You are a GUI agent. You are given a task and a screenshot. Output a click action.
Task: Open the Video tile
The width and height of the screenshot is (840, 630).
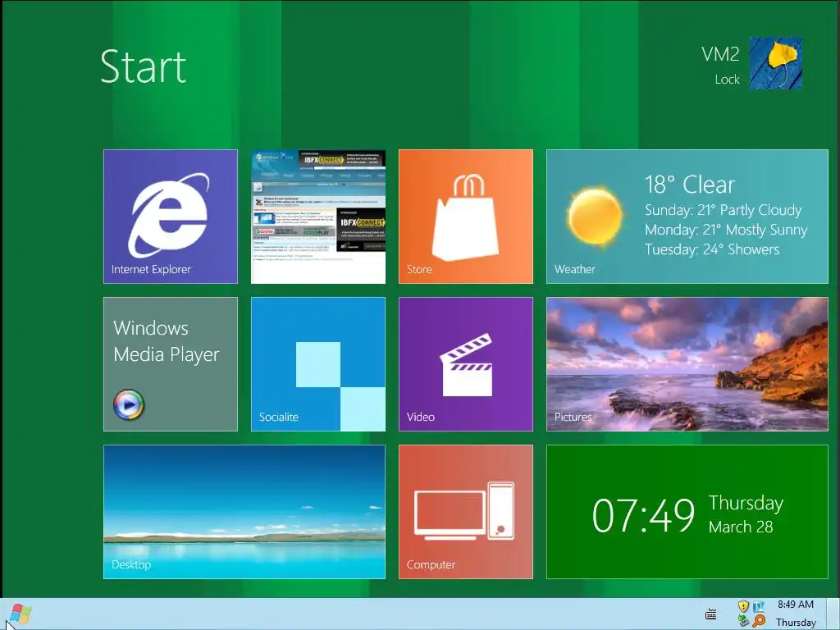(x=466, y=364)
